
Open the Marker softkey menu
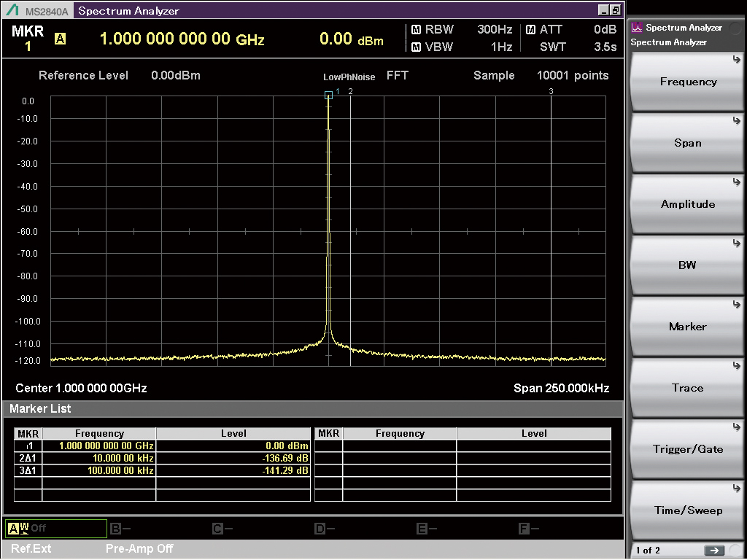tap(688, 327)
